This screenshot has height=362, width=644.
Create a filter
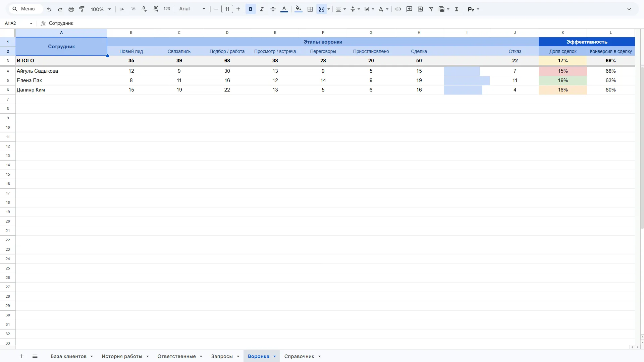pyautogui.click(x=431, y=9)
